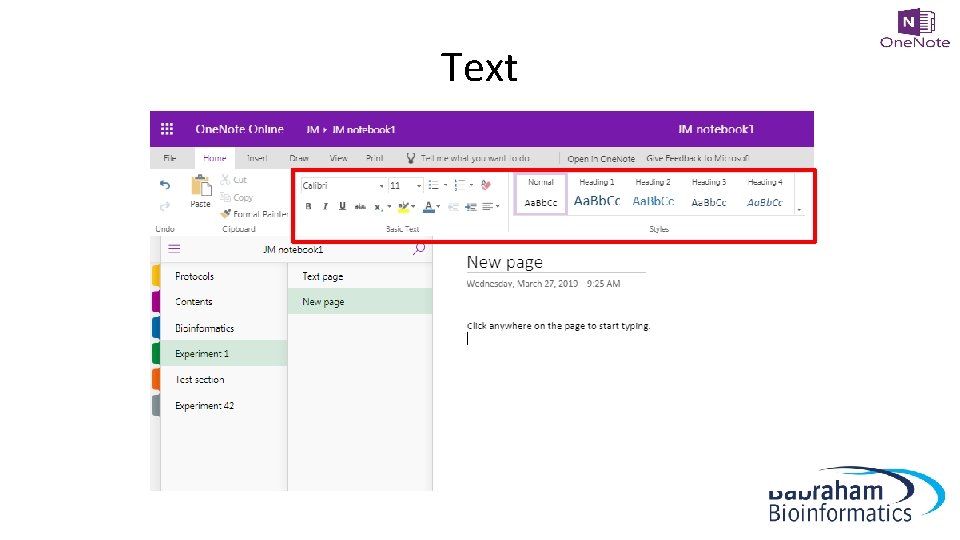Expand bullet list style dropdown arrow

pyautogui.click(x=445, y=185)
